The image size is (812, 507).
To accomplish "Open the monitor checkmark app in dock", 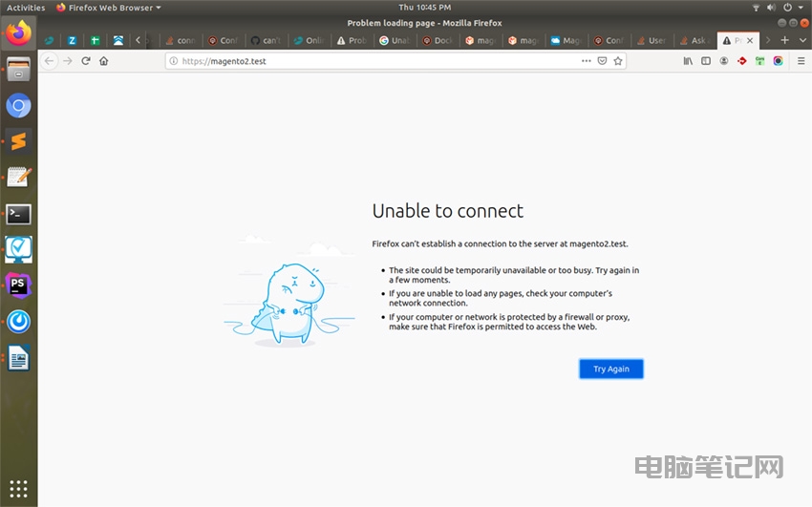I will click(x=19, y=249).
